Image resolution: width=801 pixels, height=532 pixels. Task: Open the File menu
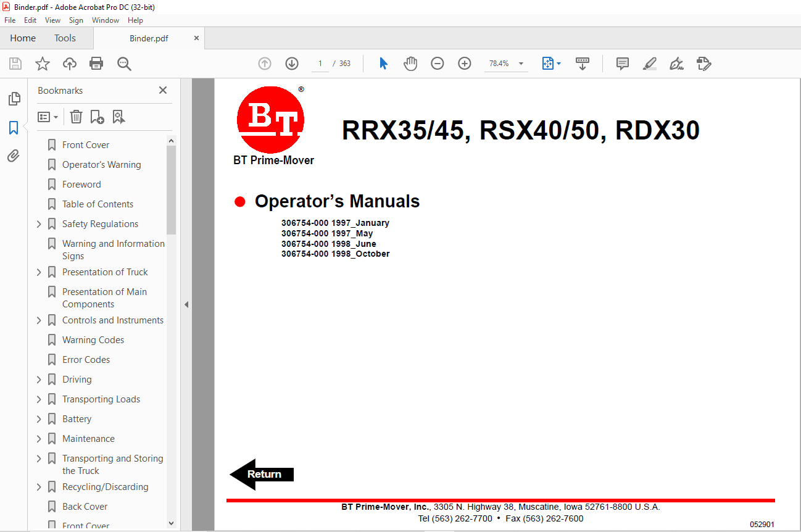click(x=10, y=20)
